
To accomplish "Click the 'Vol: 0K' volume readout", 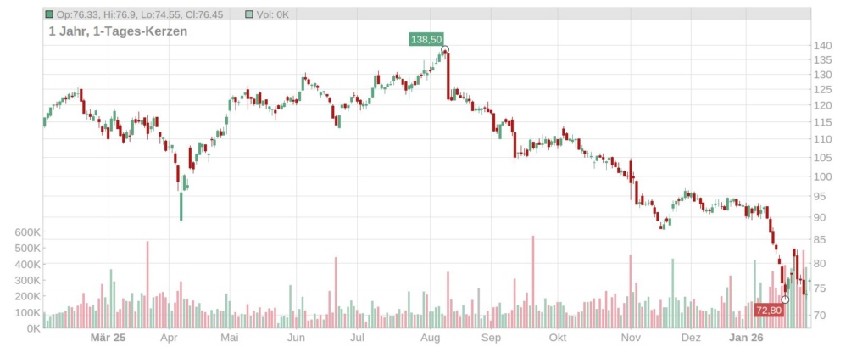I will (x=273, y=14).
